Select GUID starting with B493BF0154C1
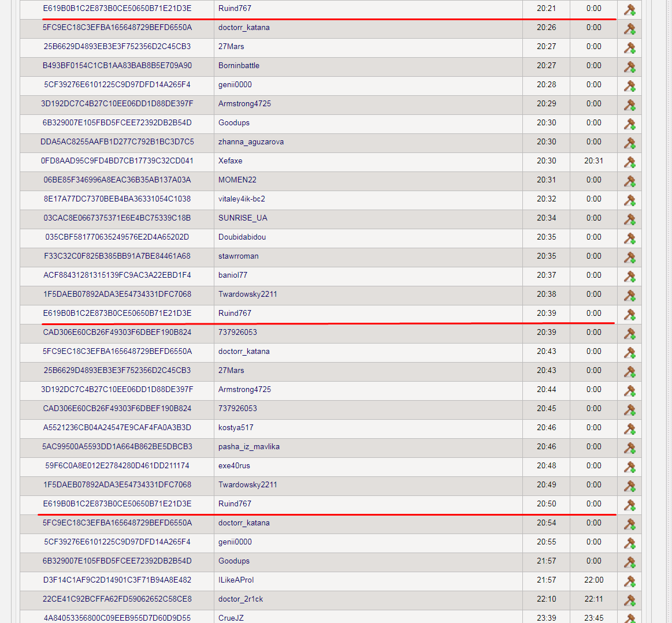The width and height of the screenshot is (672, 623). click(117, 65)
